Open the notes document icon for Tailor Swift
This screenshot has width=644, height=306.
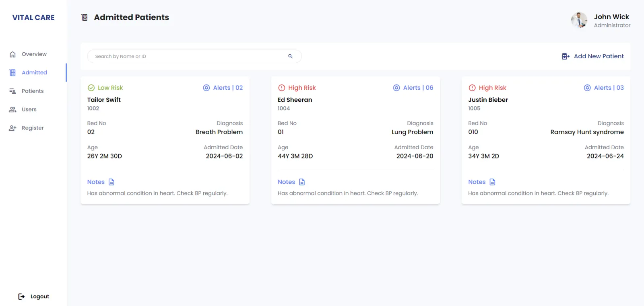pyautogui.click(x=111, y=182)
